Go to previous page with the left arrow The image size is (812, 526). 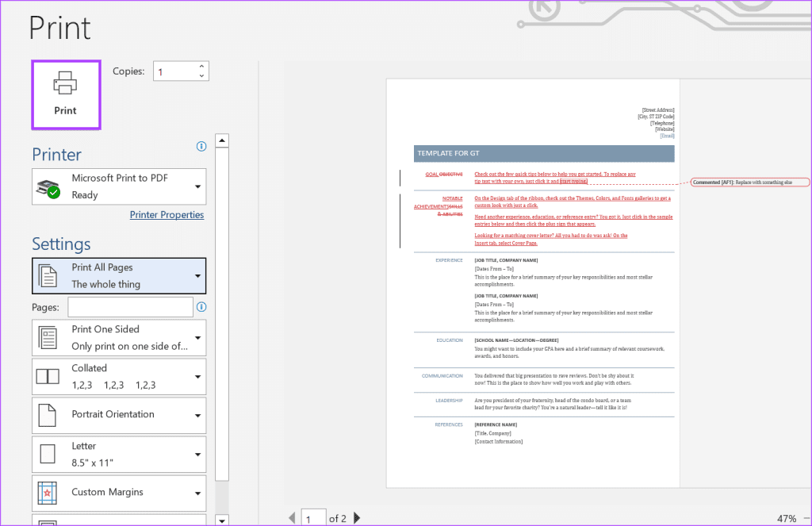point(292,518)
